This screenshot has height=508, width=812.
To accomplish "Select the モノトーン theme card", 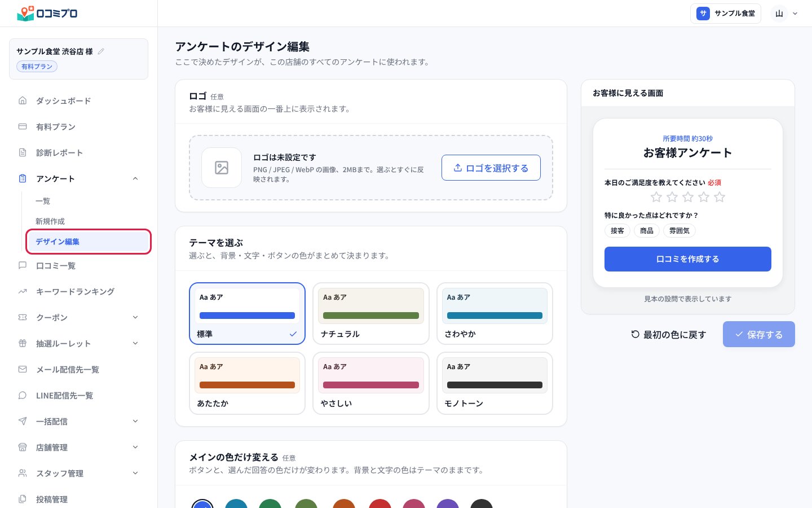I will [x=495, y=383].
